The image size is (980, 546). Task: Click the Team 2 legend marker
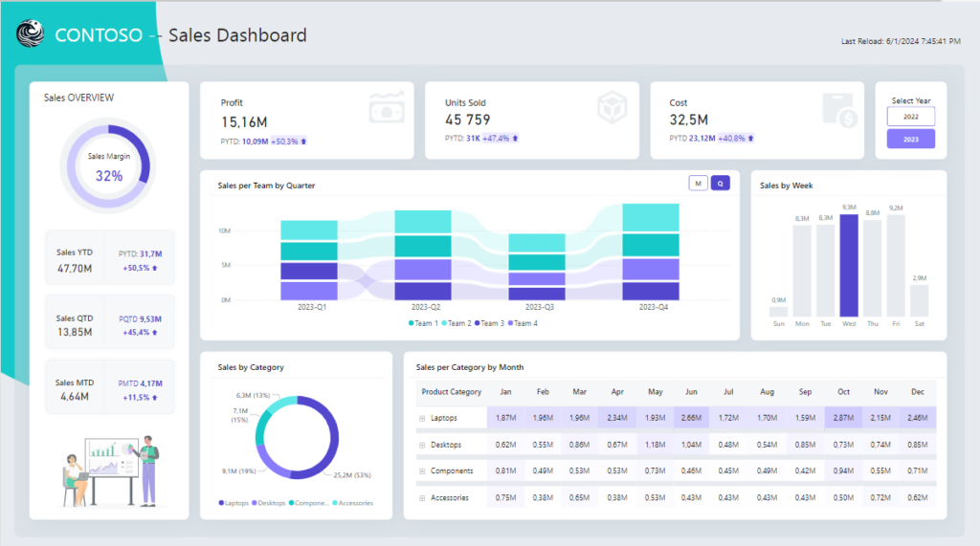point(444,323)
